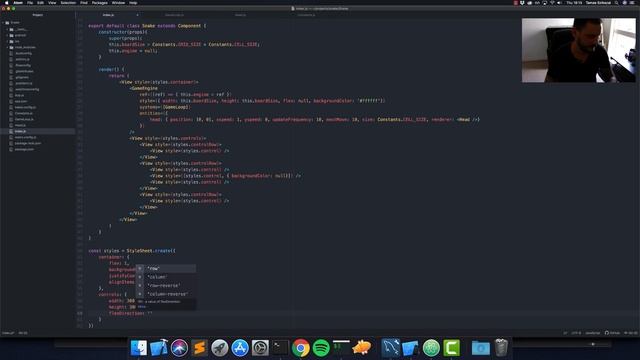Click the UTF-8 encoding in status bar
Image resolution: width=640 pixels, height=360 pixels.
(576, 333)
